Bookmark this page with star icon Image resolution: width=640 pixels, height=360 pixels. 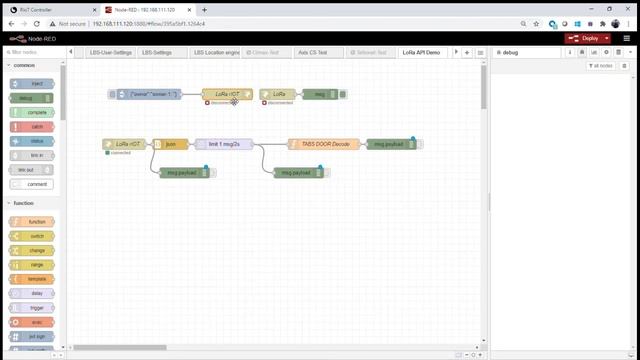click(x=536, y=24)
